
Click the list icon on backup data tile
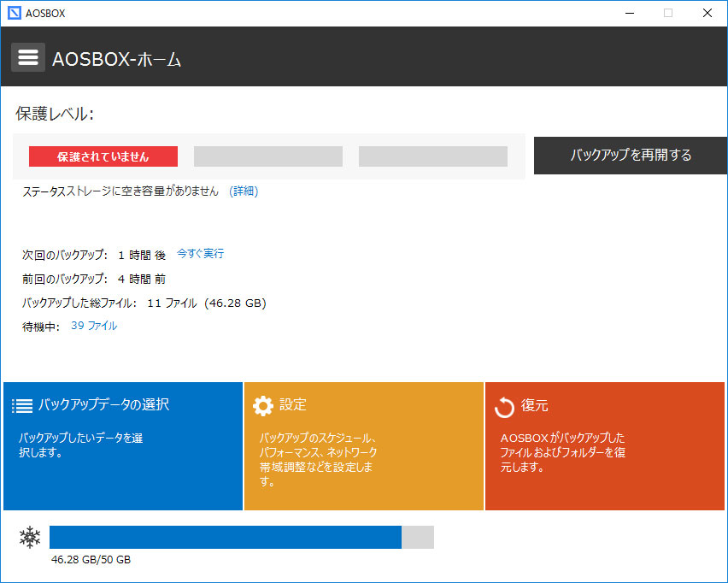point(22,405)
